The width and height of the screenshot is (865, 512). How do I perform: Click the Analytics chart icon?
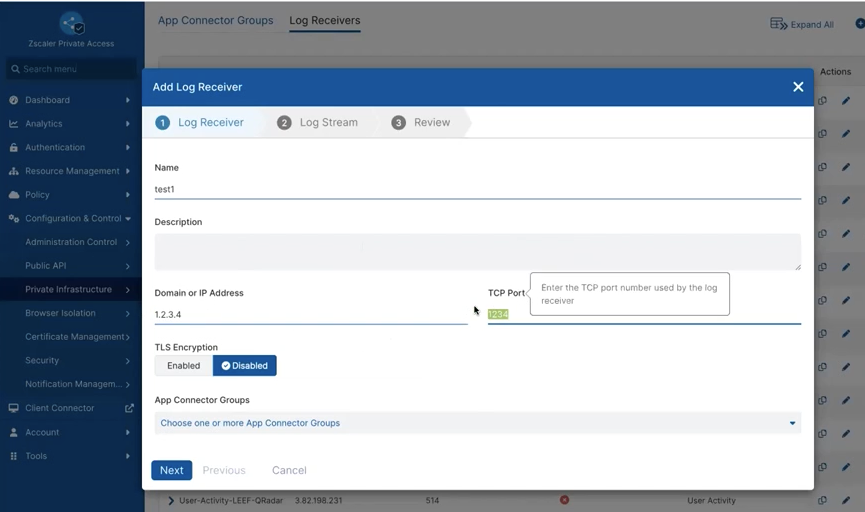(14, 124)
